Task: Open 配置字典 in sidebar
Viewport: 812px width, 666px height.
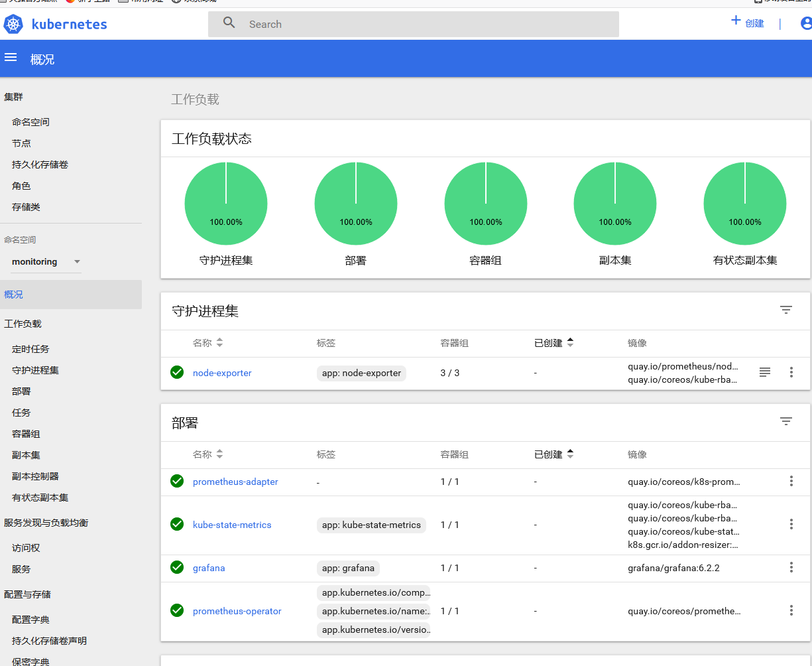Action: (30, 620)
